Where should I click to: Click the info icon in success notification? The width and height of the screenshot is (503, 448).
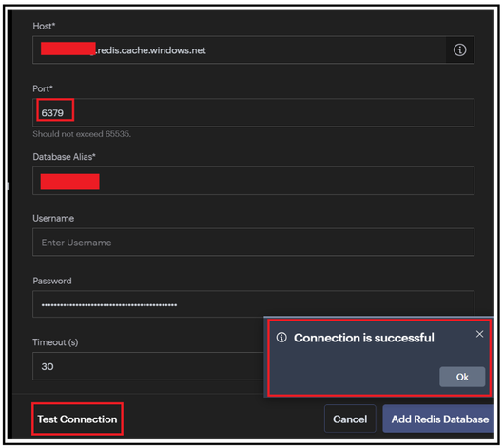(281, 338)
